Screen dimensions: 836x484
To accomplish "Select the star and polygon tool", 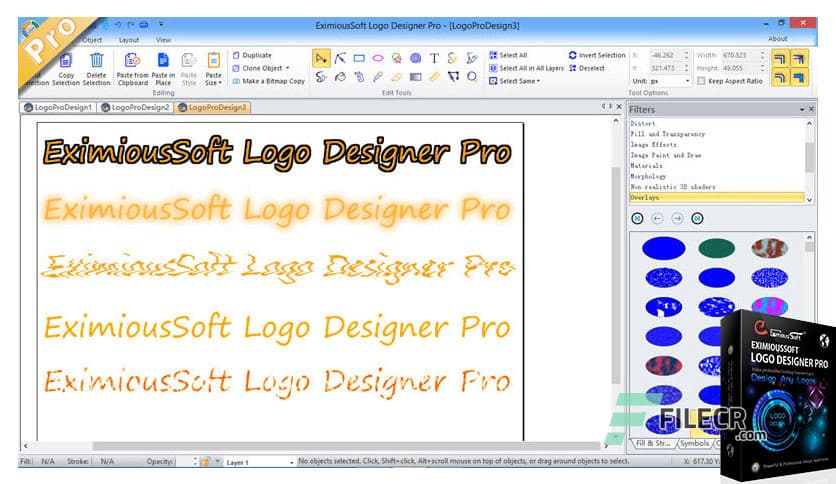I will tap(397, 58).
